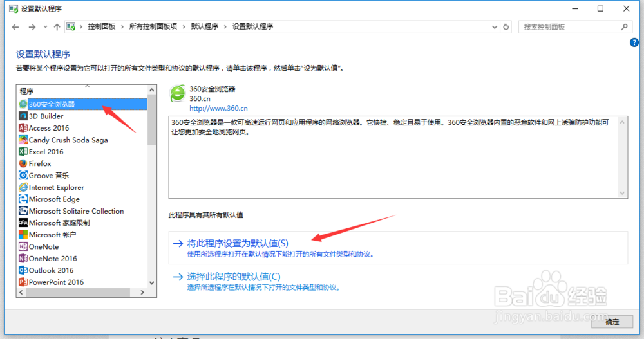Refresh the control panel address bar

[506, 26]
